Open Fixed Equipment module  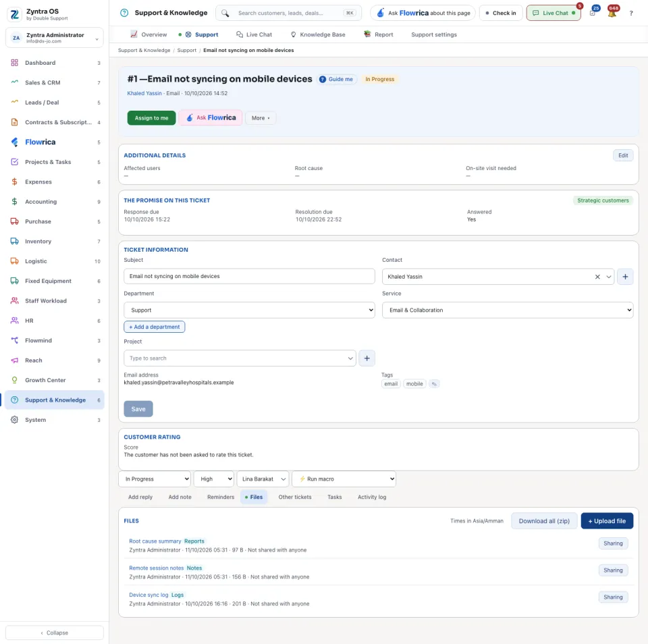coord(55,281)
